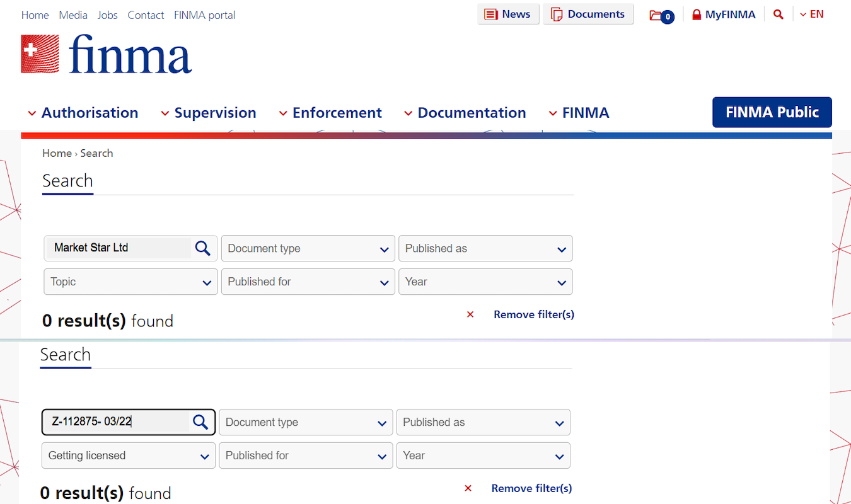Open the FINMA portal link

pyautogui.click(x=205, y=15)
